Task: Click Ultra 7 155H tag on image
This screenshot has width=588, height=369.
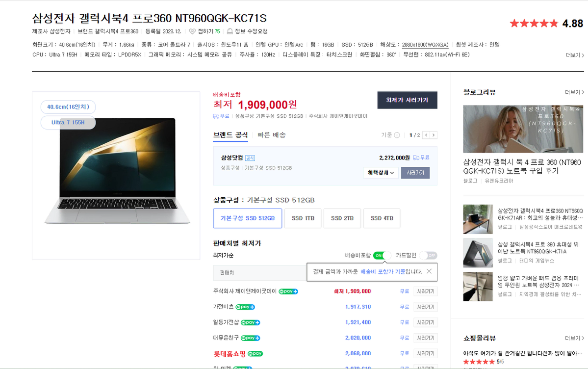Action: [x=68, y=122]
